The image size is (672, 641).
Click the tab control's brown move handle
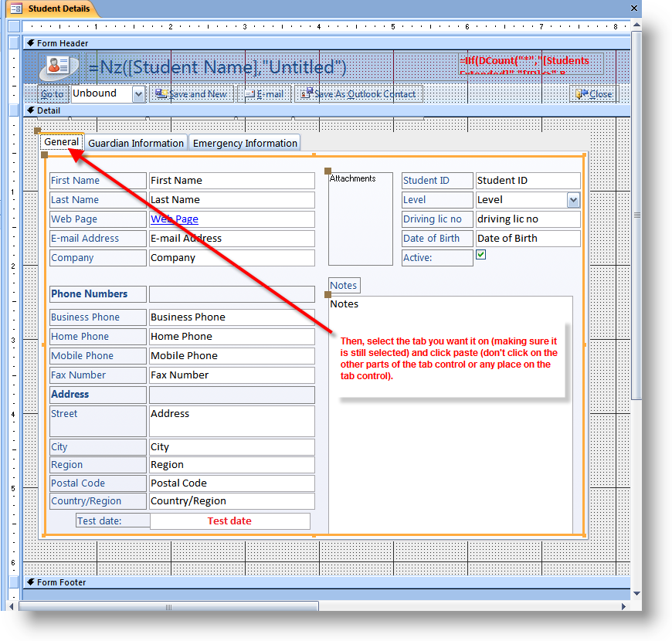point(37,131)
